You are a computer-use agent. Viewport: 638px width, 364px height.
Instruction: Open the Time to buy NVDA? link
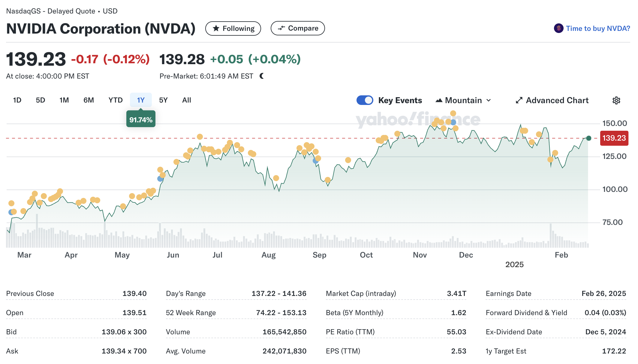point(598,28)
